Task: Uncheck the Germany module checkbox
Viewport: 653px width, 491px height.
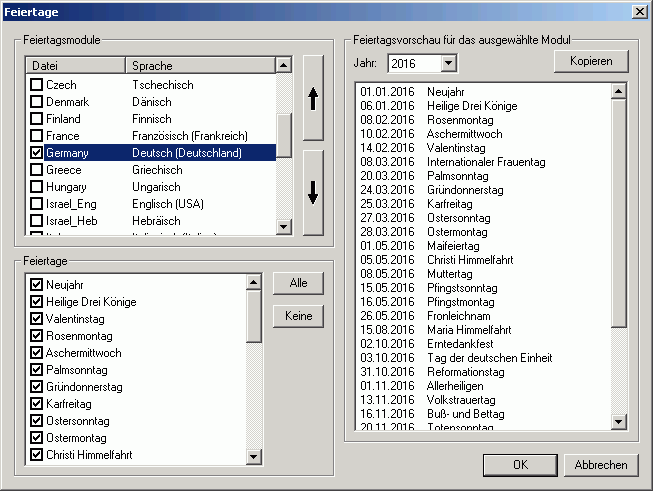Action: (37, 153)
